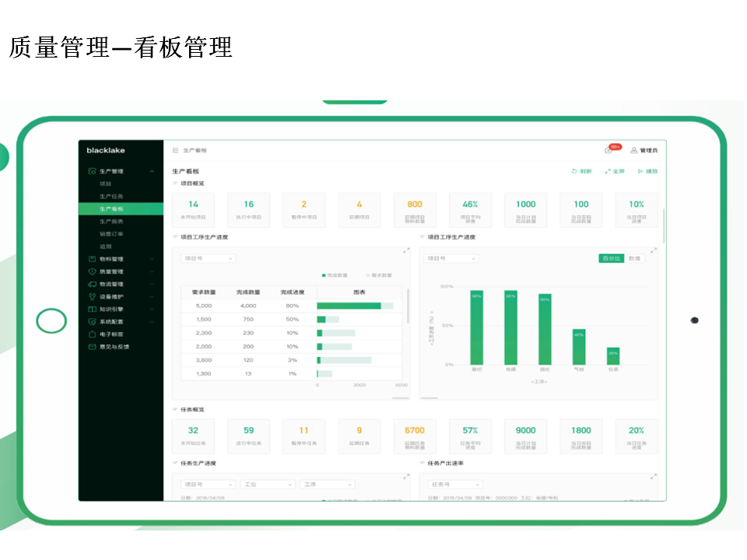Click the 播放 play button
Screen dimensions: 747x560
point(648,171)
